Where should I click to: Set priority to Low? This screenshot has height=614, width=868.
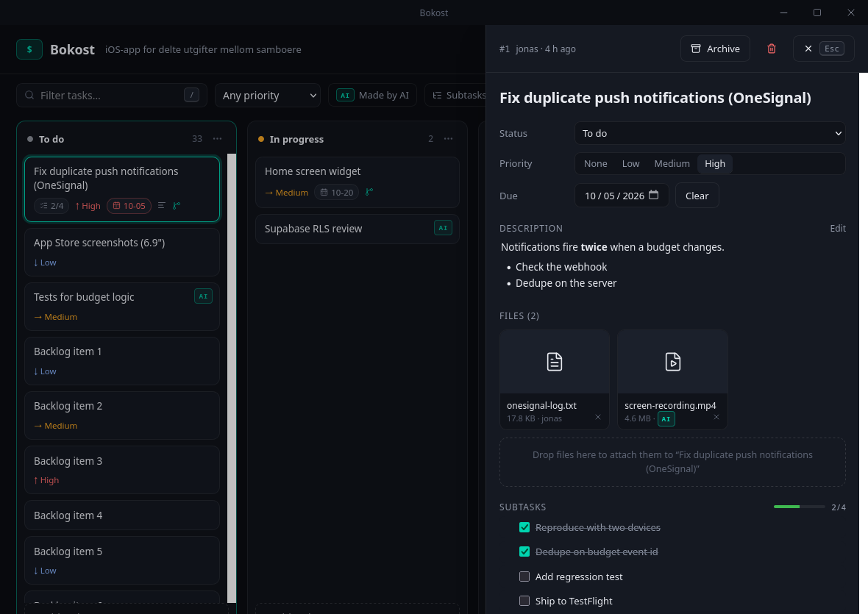(x=630, y=164)
